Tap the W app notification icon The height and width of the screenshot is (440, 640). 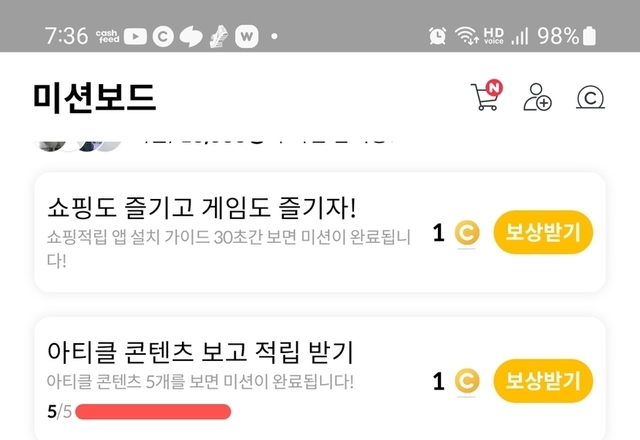[246, 37]
